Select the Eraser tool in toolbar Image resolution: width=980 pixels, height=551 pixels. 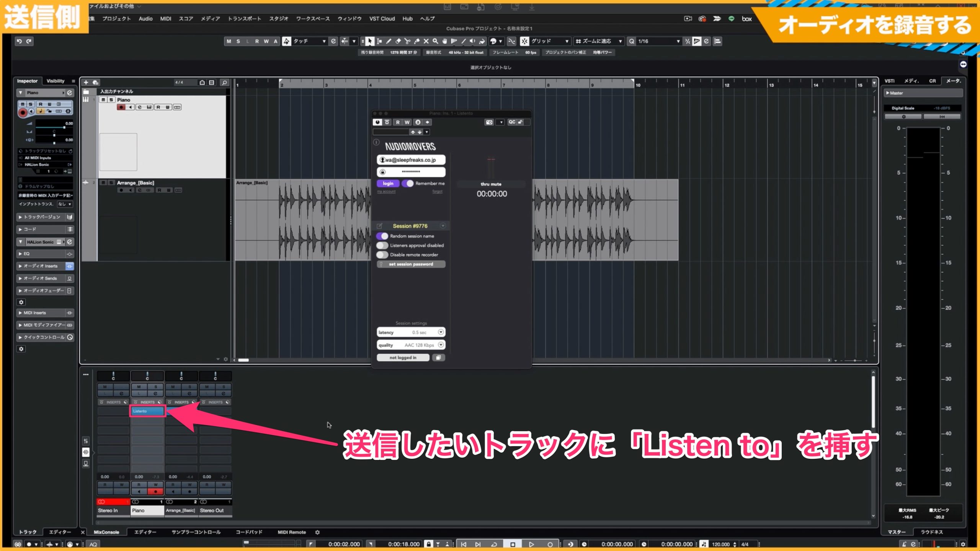pyautogui.click(x=398, y=41)
